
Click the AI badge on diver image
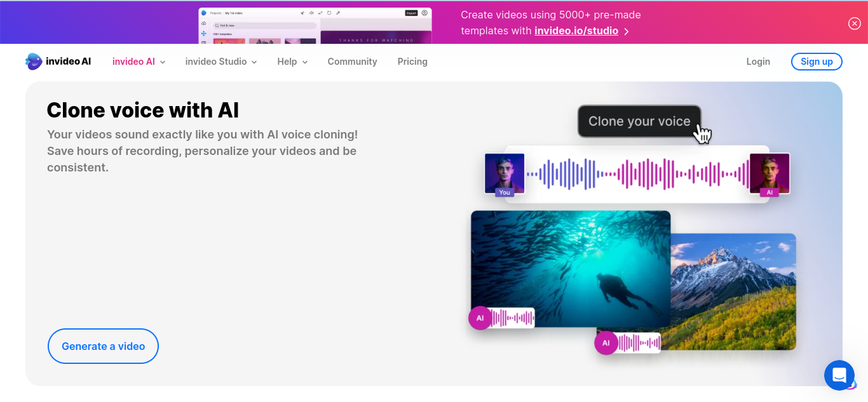480,318
